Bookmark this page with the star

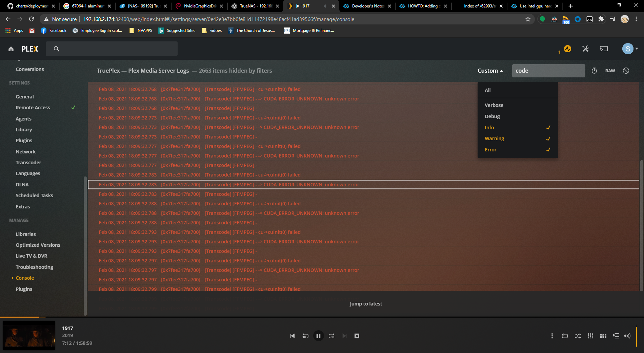pyautogui.click(x=528, y=19)
